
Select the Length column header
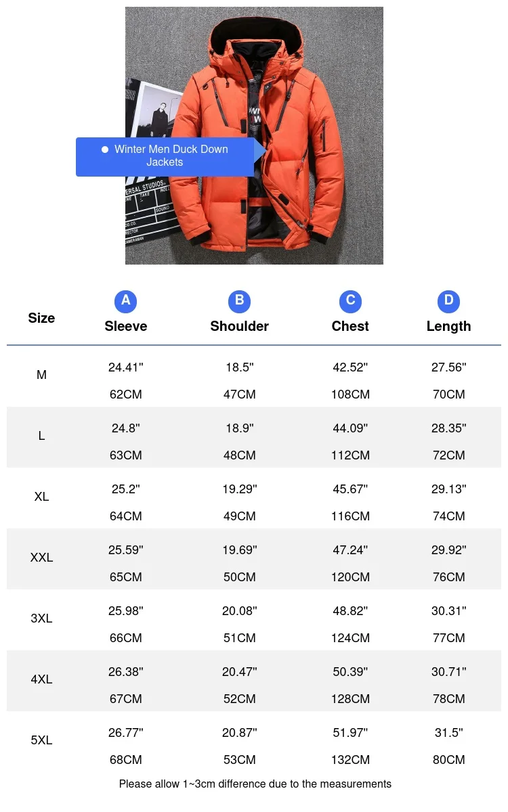(x=448, y=326)
